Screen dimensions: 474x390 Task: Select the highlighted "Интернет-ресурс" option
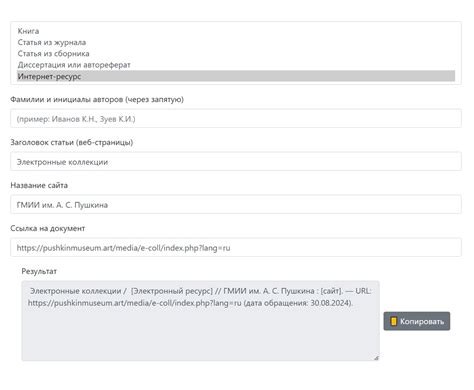pos(236,76)
